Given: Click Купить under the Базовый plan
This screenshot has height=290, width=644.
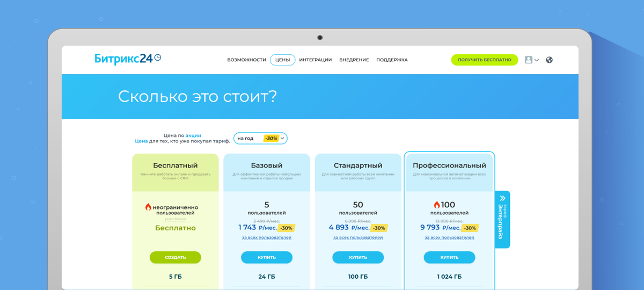Looking at the screenshot, I should click(267, 257).
